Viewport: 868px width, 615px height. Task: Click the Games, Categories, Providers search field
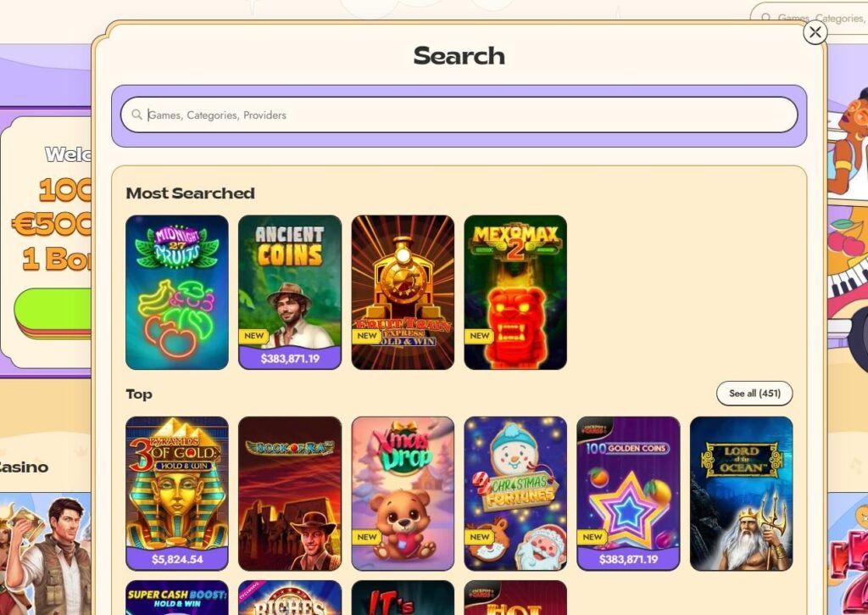[x=459, y=115]
